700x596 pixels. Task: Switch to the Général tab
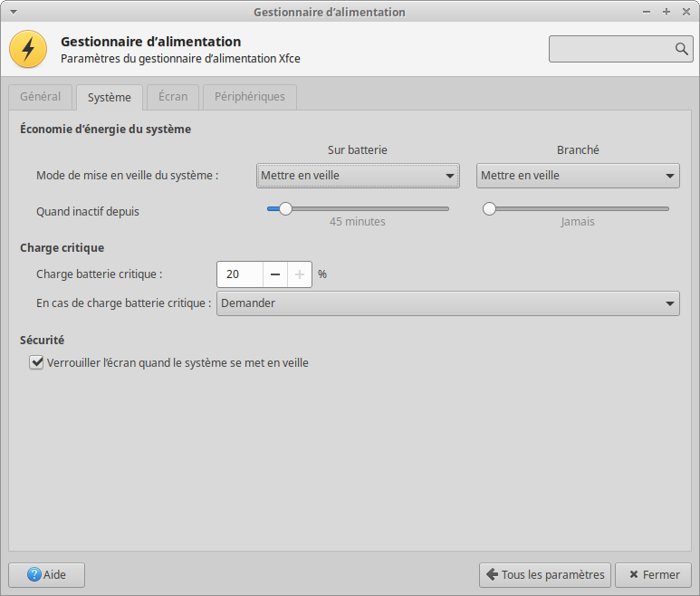click(41, 97)
